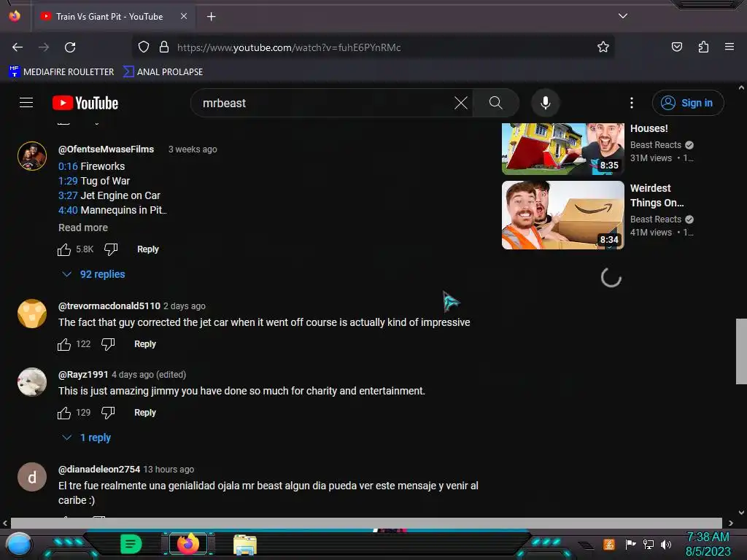Click the browser back arrow

tap(18, 47)
